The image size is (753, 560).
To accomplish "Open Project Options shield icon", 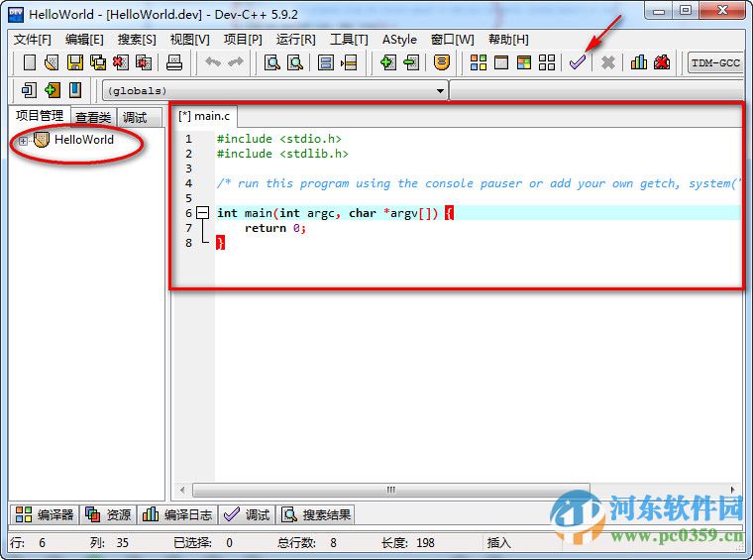I will (x=441, y=62).
